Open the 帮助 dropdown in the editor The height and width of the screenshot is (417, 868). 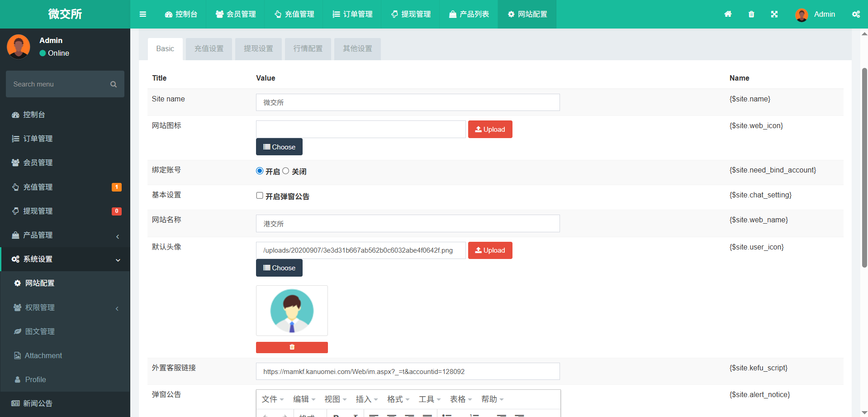492,399
